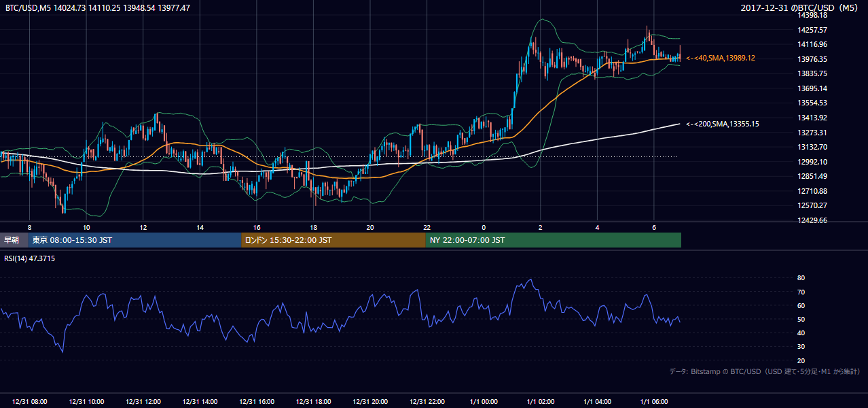Click the BTC/USD,M5 price header text
Viewport: 868px width, 408px height.
point(98,7)
